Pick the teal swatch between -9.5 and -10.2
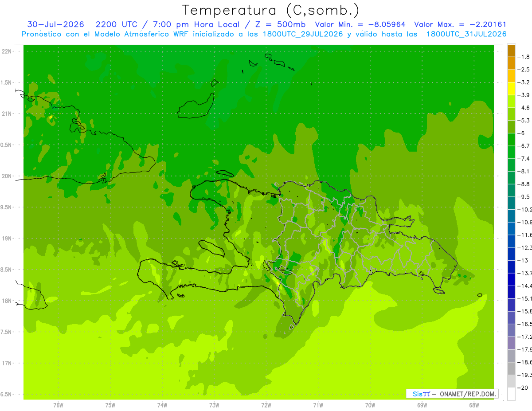The height and width of the screenshot is (411, 532). [511, 203]
